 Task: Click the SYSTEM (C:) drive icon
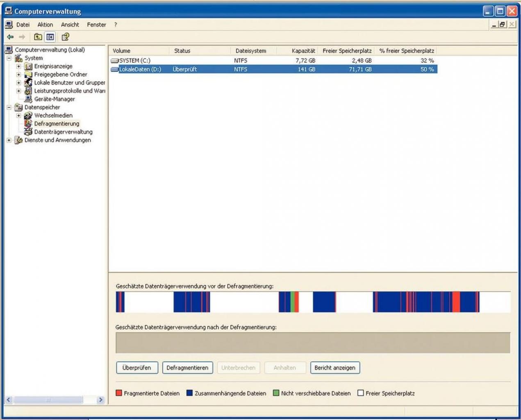[x=115, y=61]
